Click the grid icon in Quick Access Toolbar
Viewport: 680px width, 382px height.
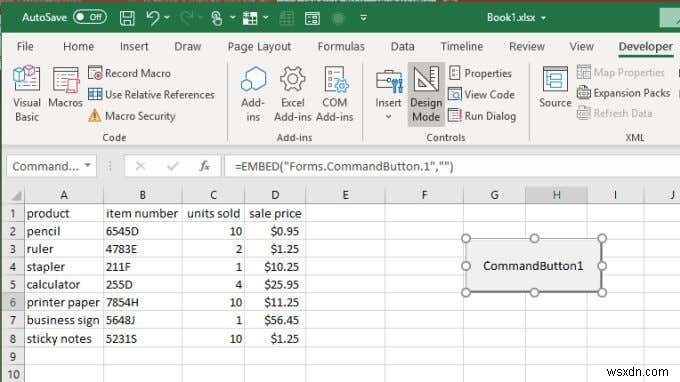(250, 18)
